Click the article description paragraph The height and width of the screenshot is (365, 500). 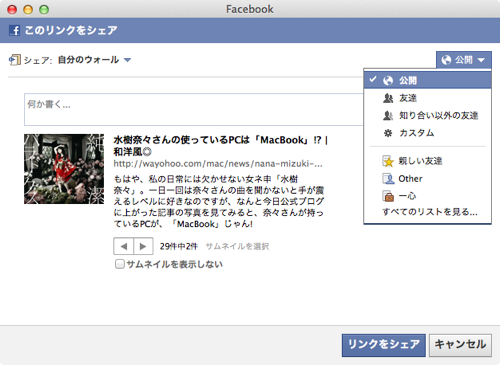pos(219,201)
